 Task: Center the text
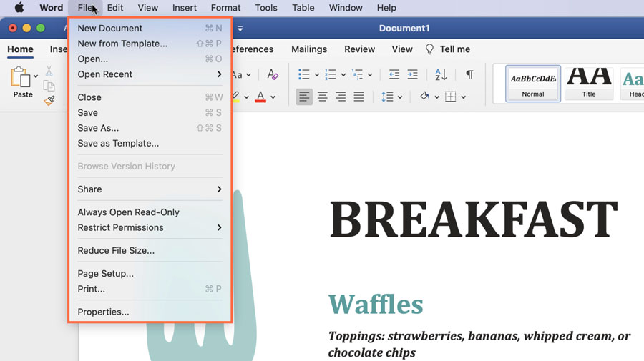tap(323, 97)
